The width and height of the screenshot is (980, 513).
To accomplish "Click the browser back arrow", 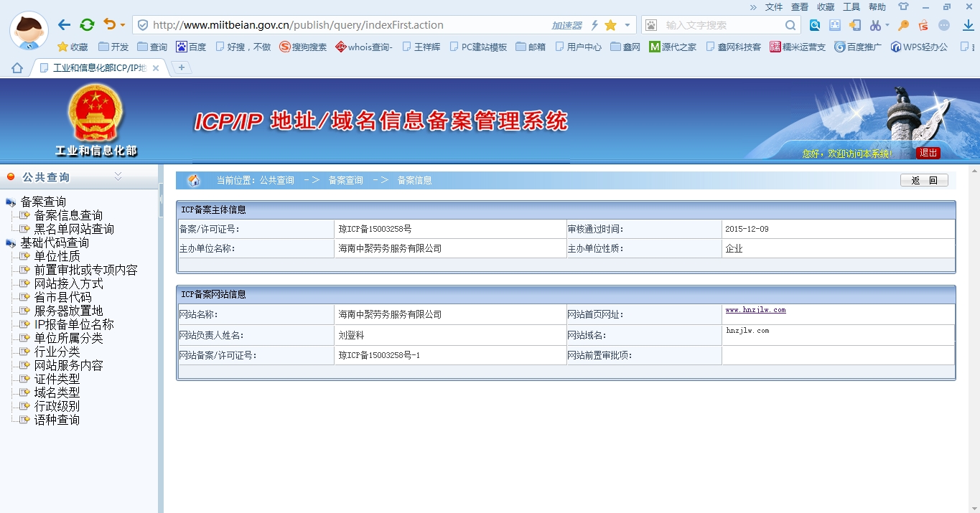I will click(64, 25).
